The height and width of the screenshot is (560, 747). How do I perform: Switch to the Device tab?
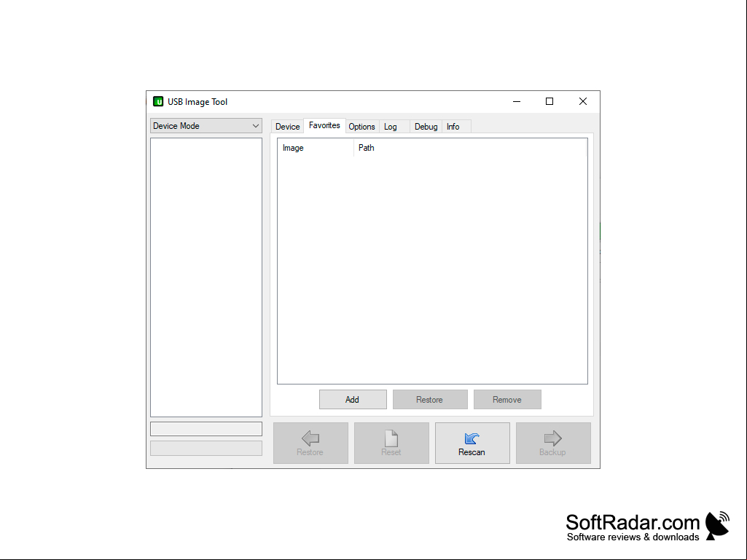point(287,127)
